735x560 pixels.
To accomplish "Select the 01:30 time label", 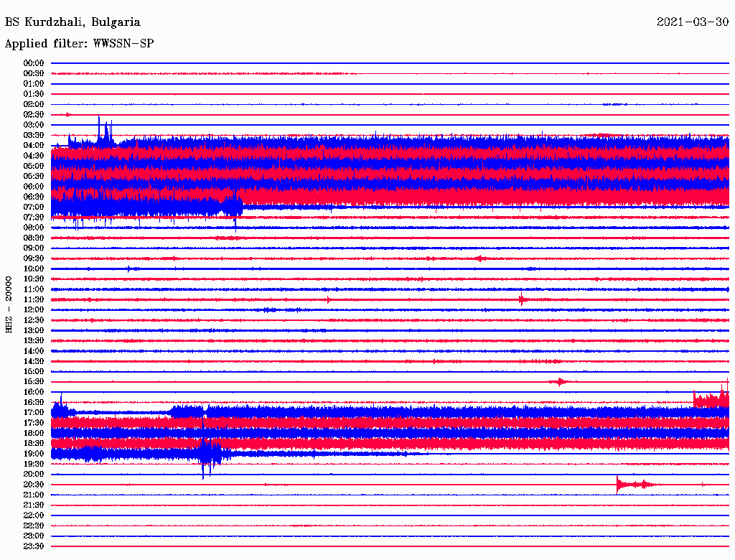I will (x=34, y=94).
